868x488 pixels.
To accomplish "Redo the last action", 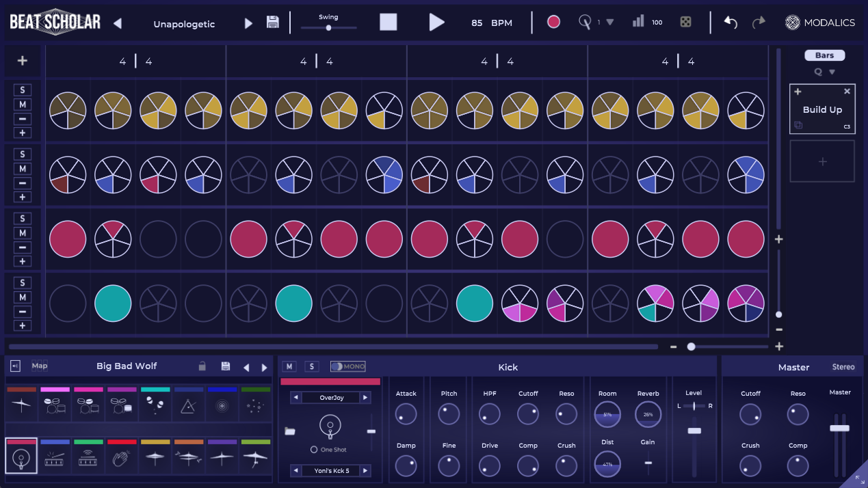I will pos(759,22).
